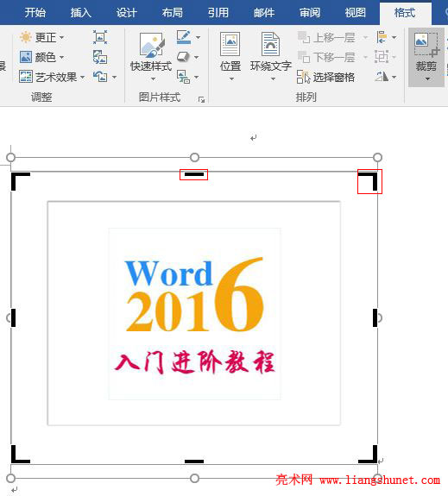Click the Word 2016 tutorial picture

coord(194,318)
